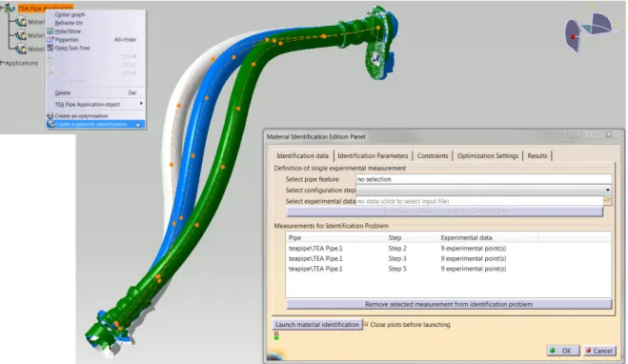Click the second Material node icon in tree
This screenshot has width=628, height=364.
click(20, 35)
